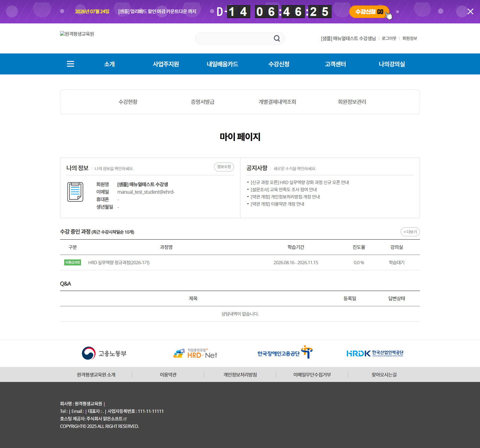Open the 한국장애인고용공단 logo link
Viewport: 480px width, 448px height.
coord(285,352)
